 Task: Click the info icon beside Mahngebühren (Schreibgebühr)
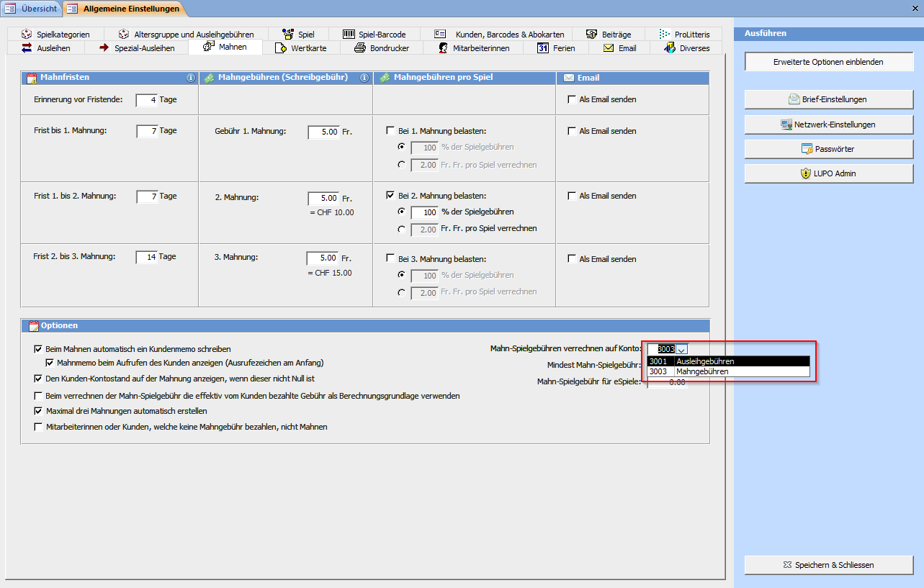[x=364, y=78]
